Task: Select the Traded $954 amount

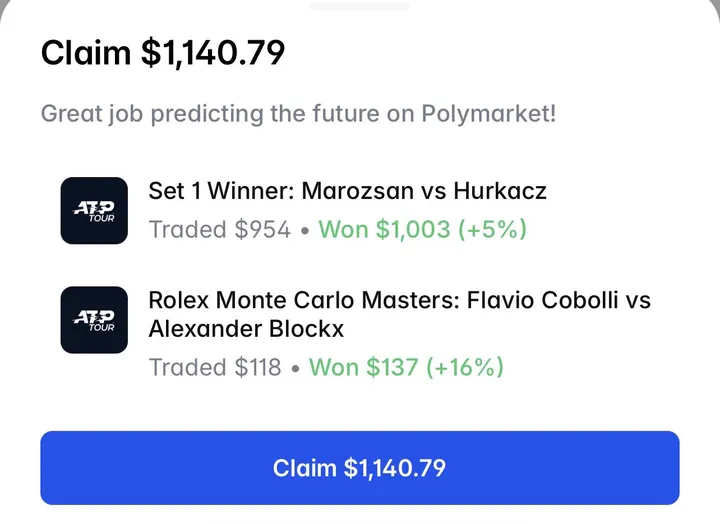Action: click(x=220, y=229)
